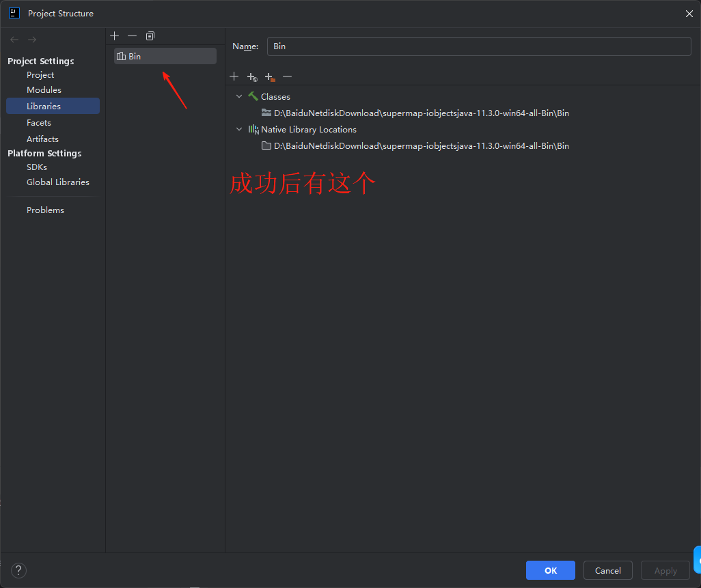Open the Global Libraries section
701x588 pixels.
[58, 182]
